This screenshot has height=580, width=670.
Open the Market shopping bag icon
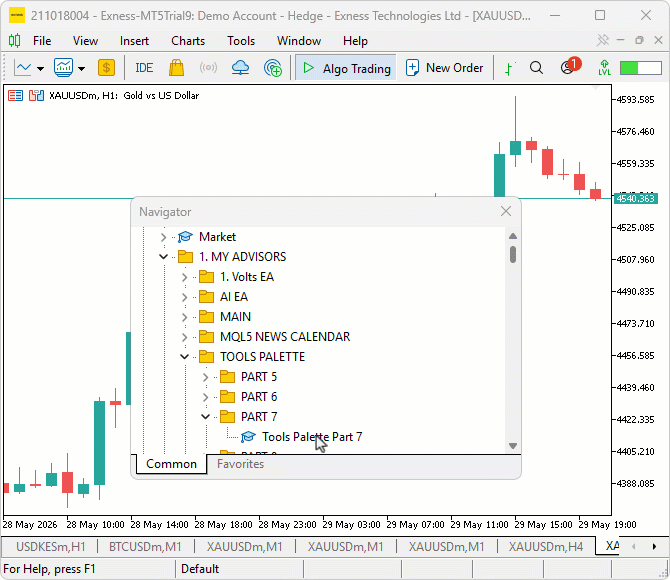176,68
